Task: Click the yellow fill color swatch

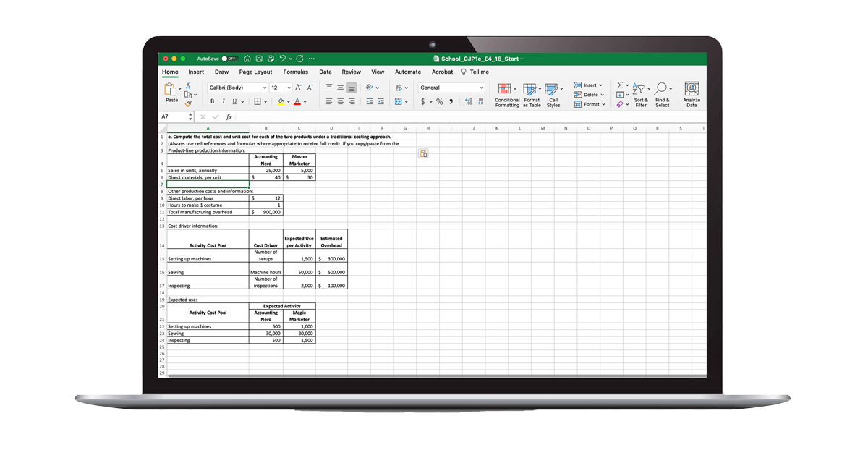Action: 278,102
